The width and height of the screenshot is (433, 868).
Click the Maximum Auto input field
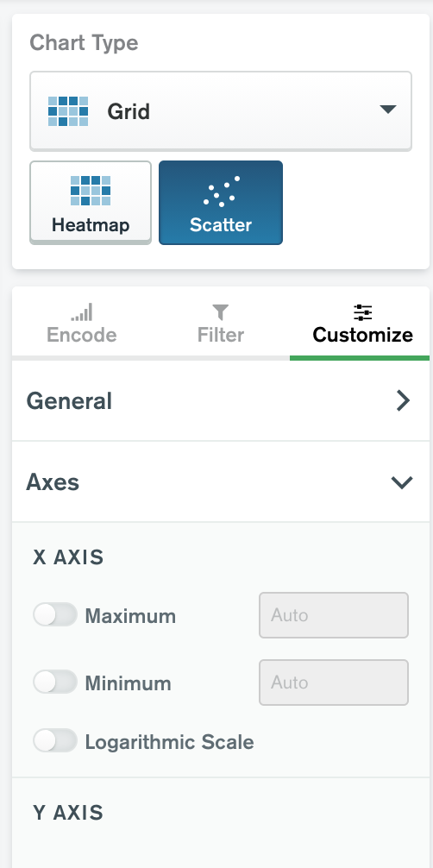point(334,615)
